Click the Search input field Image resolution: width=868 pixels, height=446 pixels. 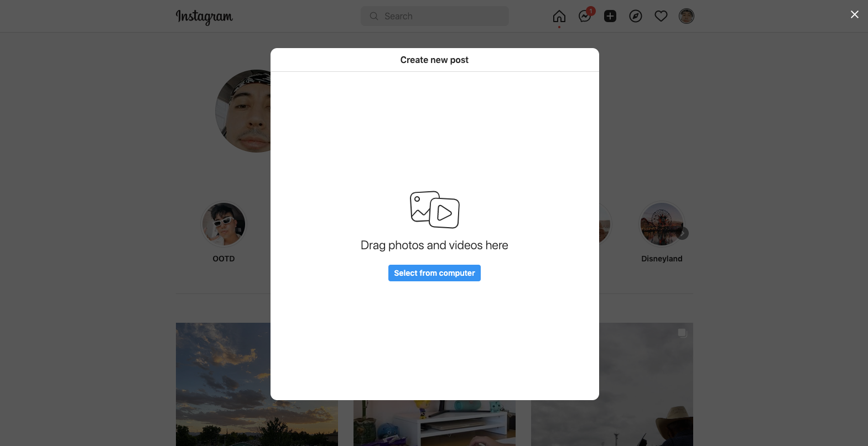(434, 16)
